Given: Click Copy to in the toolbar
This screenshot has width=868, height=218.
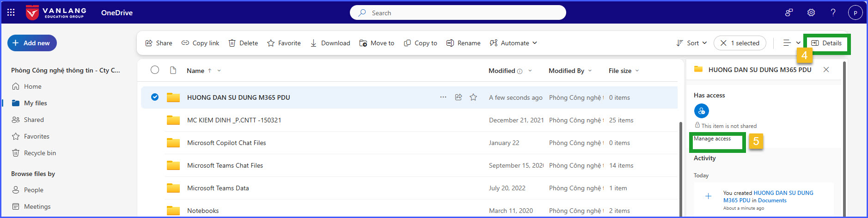Looking at the screenshot, I should pyautogui.click(x=420, y=43).
